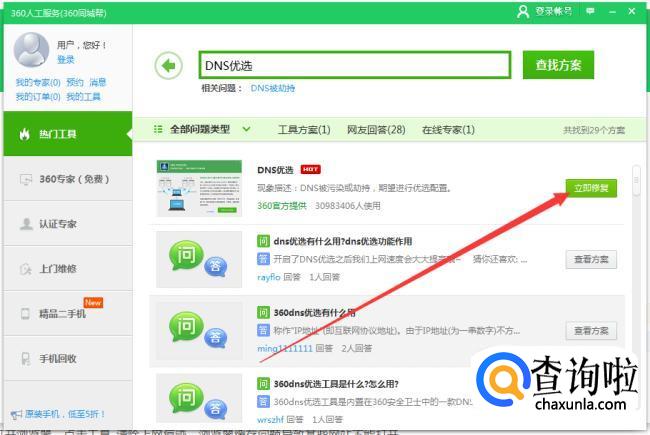Open the feedback message icon in title bar
This screenshot has width=650, height=435.
point(590,11)
